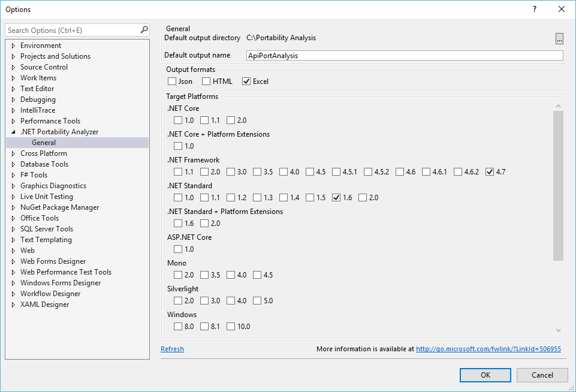The width and height of the screenshot is (576, 392).
Task: Collapse the .NET Portability Analyzer node
Action: click(13, 132)
